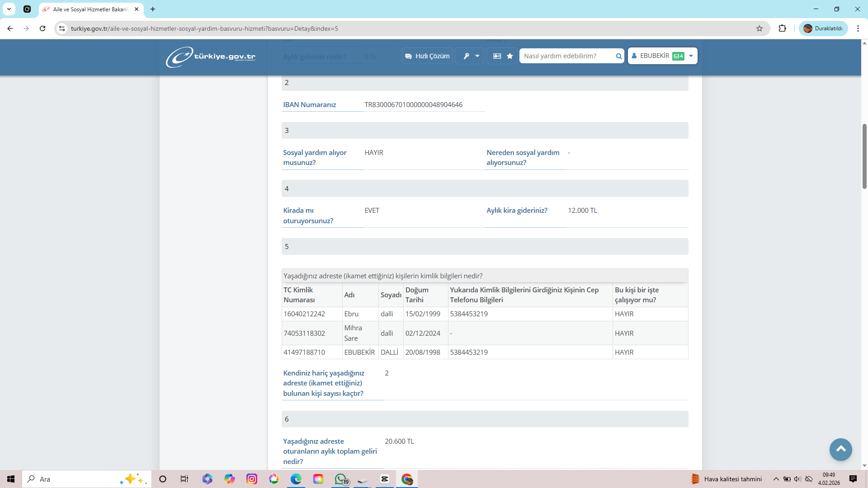
Task: Focus the 'Nasıl yardım edebilirim?' search field
Action: [567, 56]
